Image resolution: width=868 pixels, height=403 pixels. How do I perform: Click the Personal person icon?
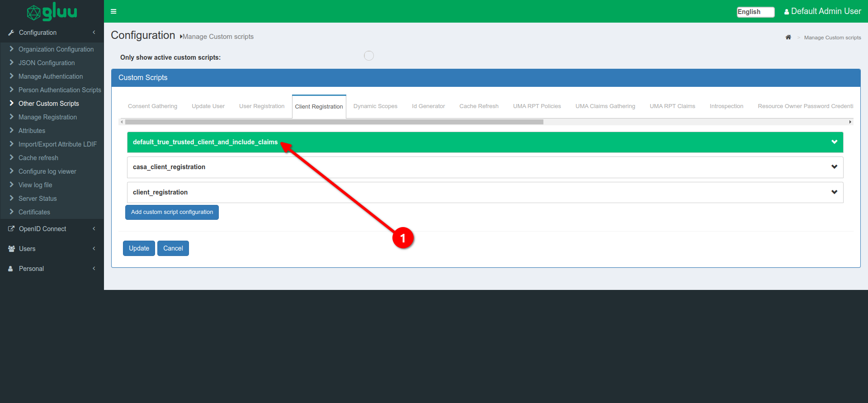point(10,269)
